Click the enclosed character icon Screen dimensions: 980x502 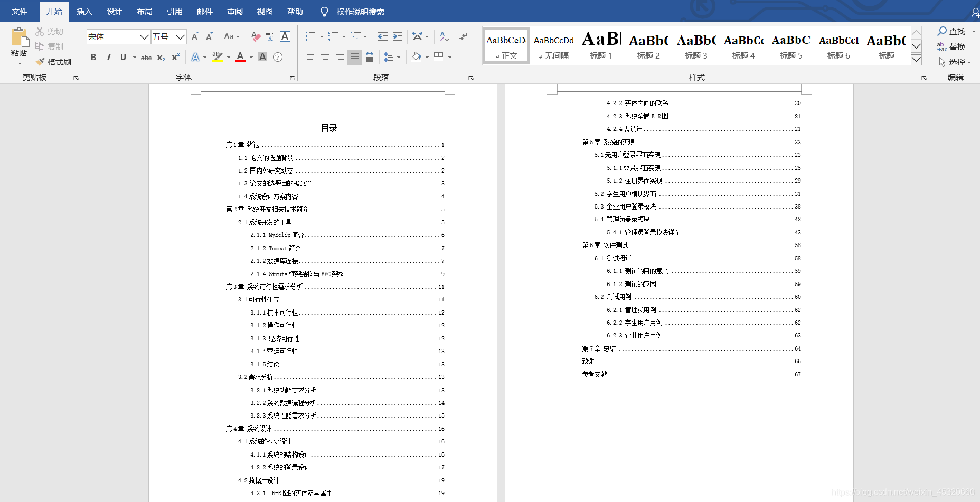click(x=278, y=57)
